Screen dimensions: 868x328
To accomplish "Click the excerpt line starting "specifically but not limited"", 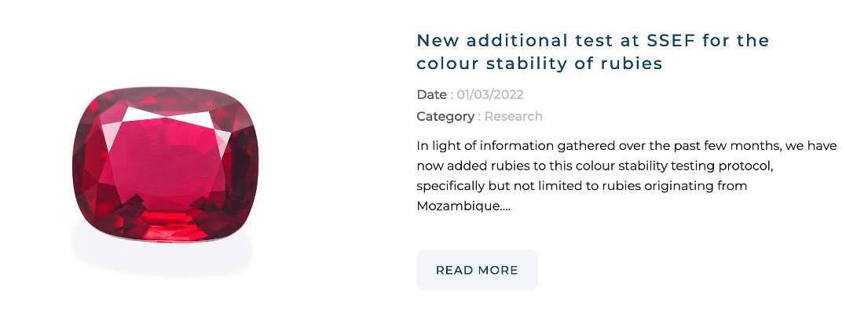I will tap(581, 186).
